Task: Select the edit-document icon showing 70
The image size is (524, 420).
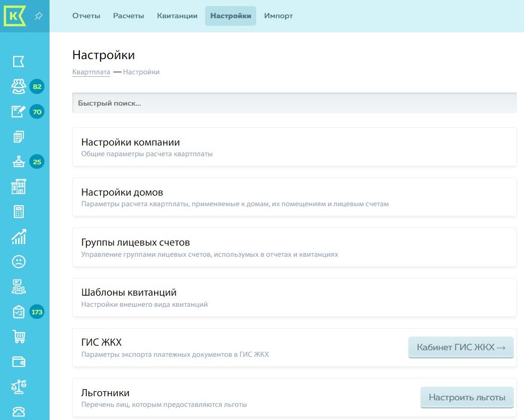Action: (x=18, y=112)
